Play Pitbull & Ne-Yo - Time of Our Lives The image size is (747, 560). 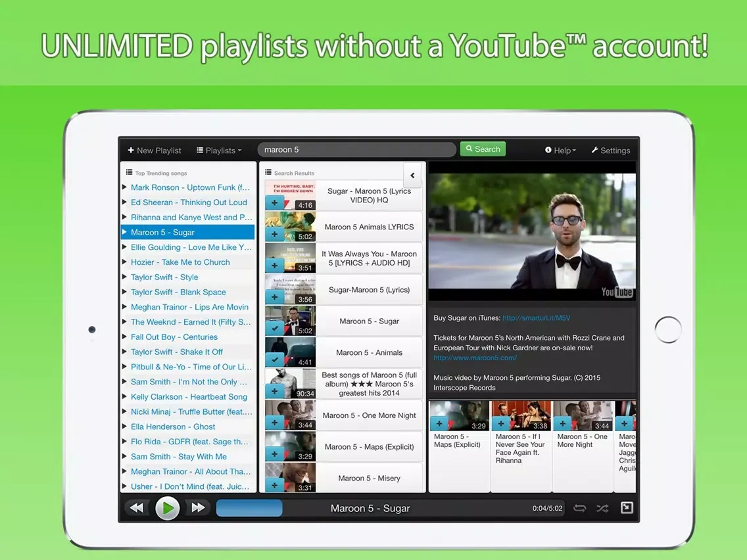point(187,367)
